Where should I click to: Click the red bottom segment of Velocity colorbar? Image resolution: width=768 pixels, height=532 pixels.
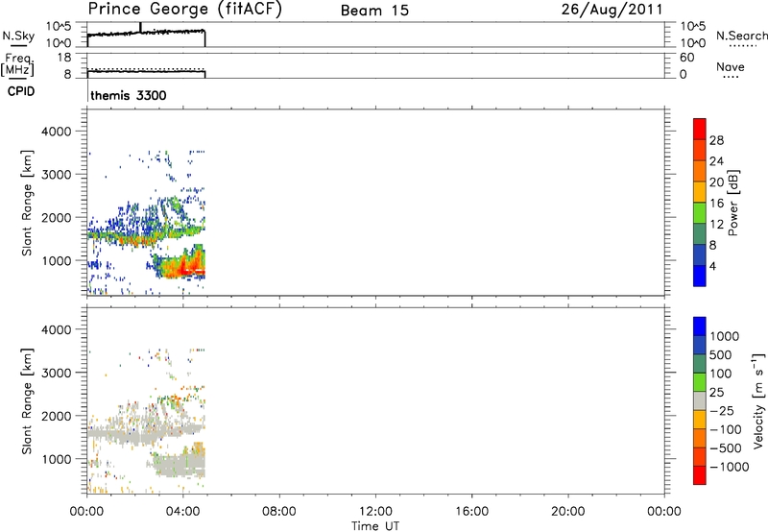coord(700,475)
